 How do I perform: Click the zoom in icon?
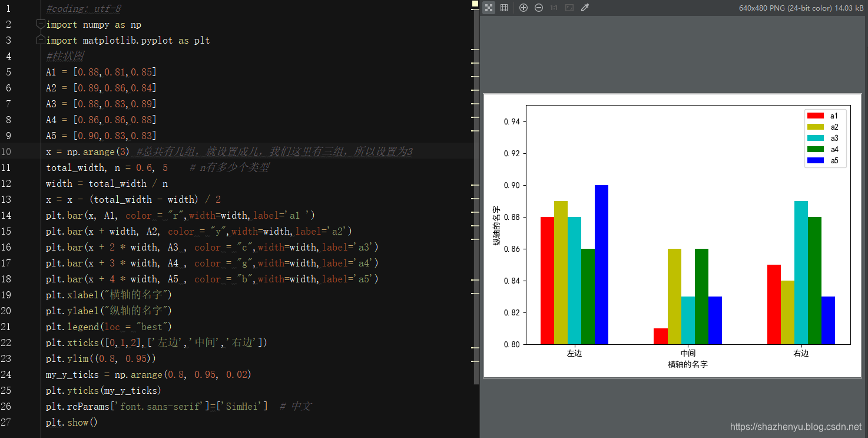pyautogui.click(x=524, y=8)
